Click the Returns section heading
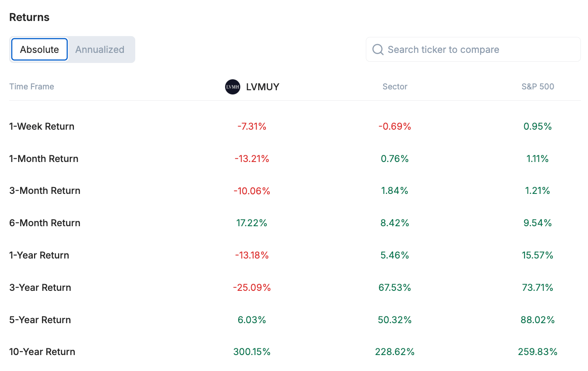Viewport: 588px width, 371px height. 29,17
